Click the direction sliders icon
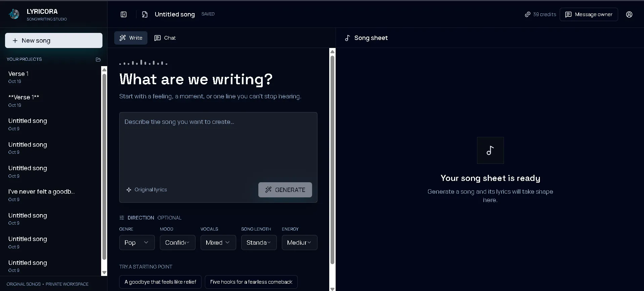This screenshot has height=291, width=644. coord(122,218)
